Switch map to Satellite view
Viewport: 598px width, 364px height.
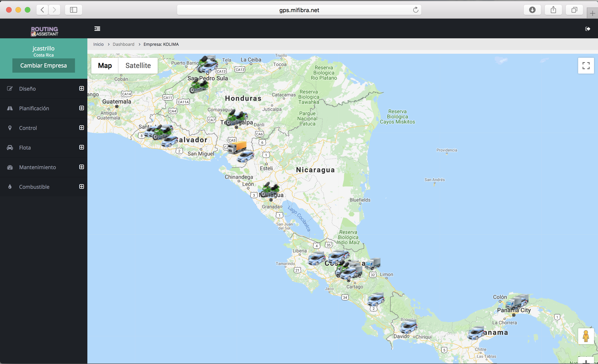138,65
